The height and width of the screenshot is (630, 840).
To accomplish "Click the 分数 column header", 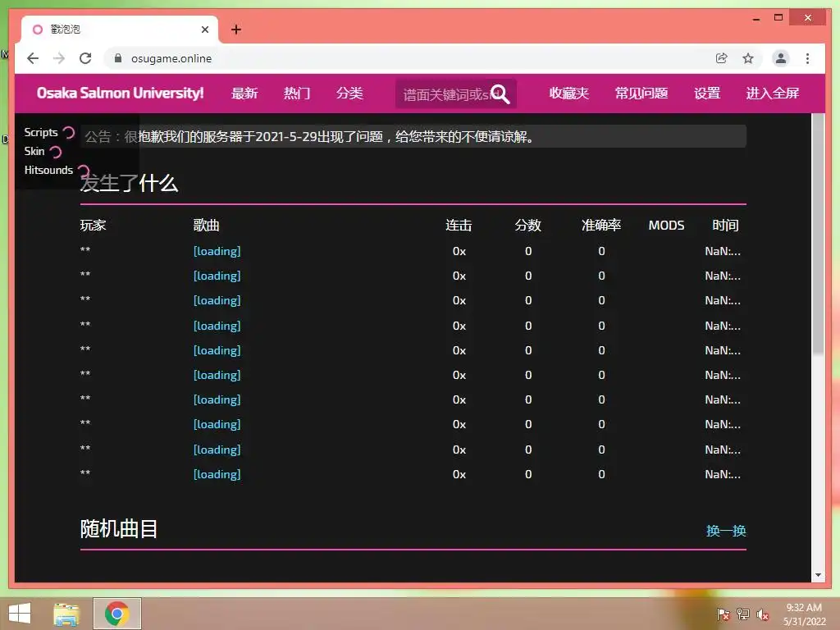I will click(x=528, y=225).
